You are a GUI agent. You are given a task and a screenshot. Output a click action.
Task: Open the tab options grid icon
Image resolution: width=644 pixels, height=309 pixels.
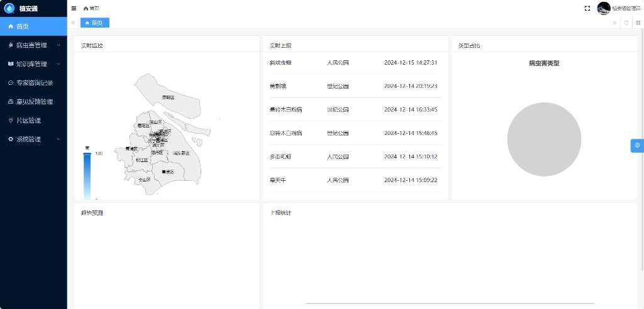coord(638,23)
